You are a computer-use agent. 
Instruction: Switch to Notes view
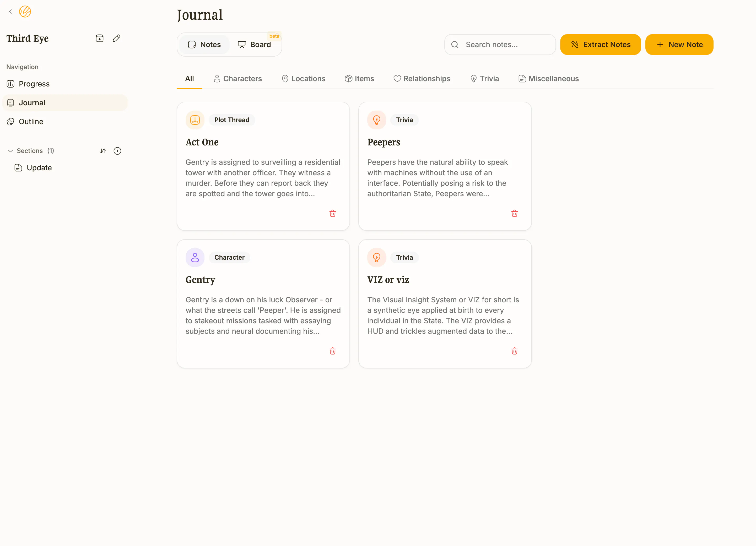(204, 45)
